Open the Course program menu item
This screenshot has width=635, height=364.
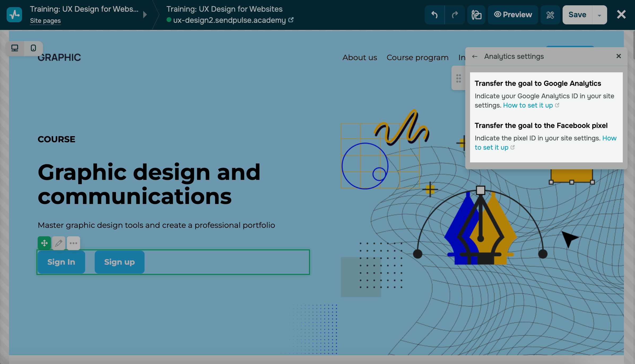point(417,57)
